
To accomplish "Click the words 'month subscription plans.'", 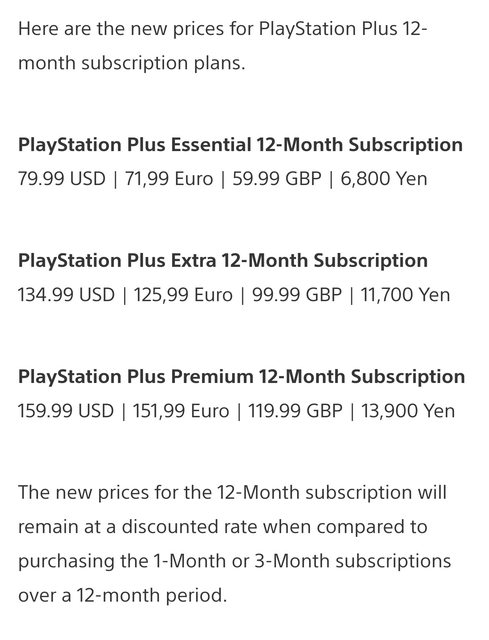I will pyautogui.click(x=132, y=63).
